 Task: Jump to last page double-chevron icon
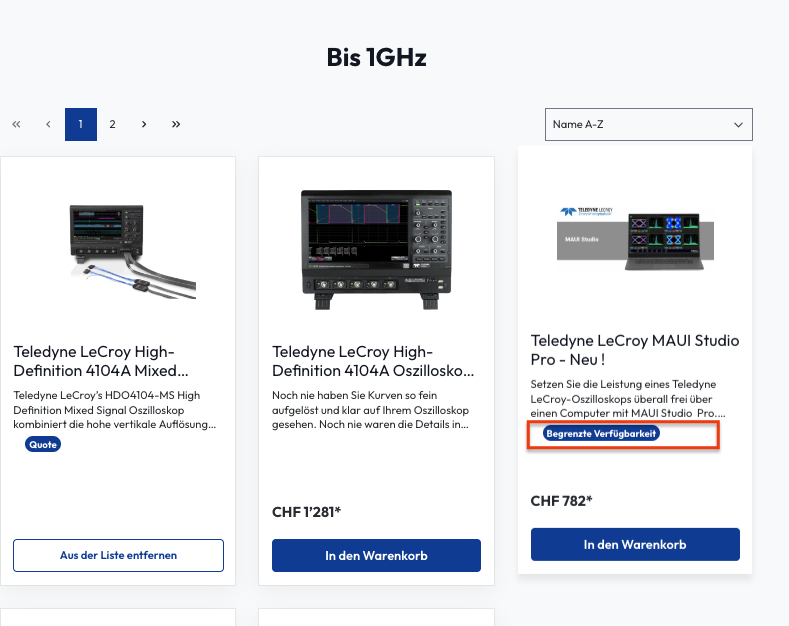(x=176, y=124)
